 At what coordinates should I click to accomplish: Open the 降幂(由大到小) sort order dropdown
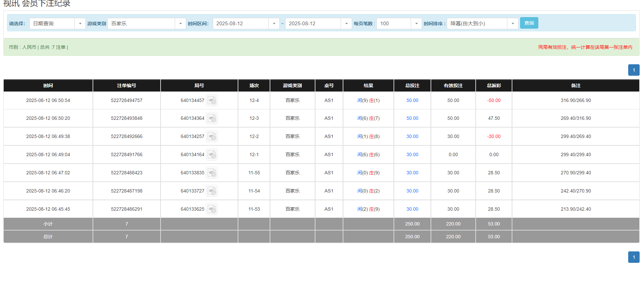[512, 24]
